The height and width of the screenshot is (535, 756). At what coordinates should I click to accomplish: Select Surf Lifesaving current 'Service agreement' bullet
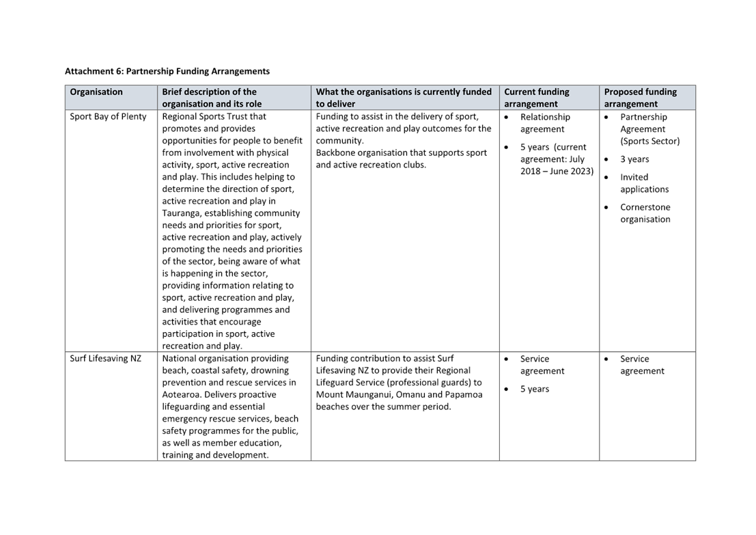point(542,365)
